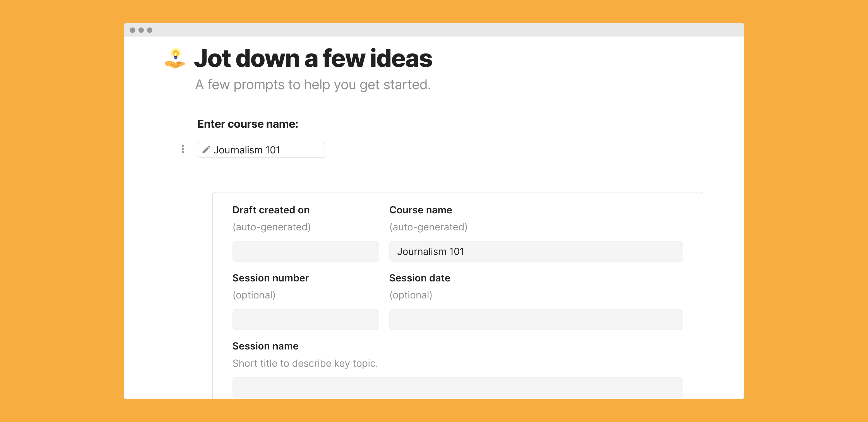
Task: Click the Jot down a few ideas title
Action: (313, 58)
